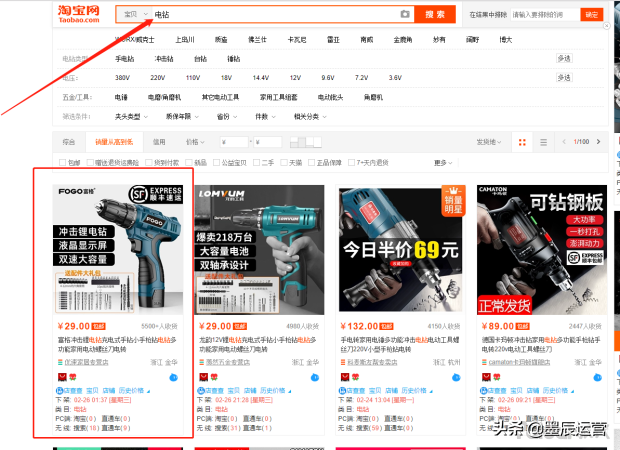Expand the 相关分类 dropdown
This screenshot has width=620, height=450.
[x=310, y=117]
